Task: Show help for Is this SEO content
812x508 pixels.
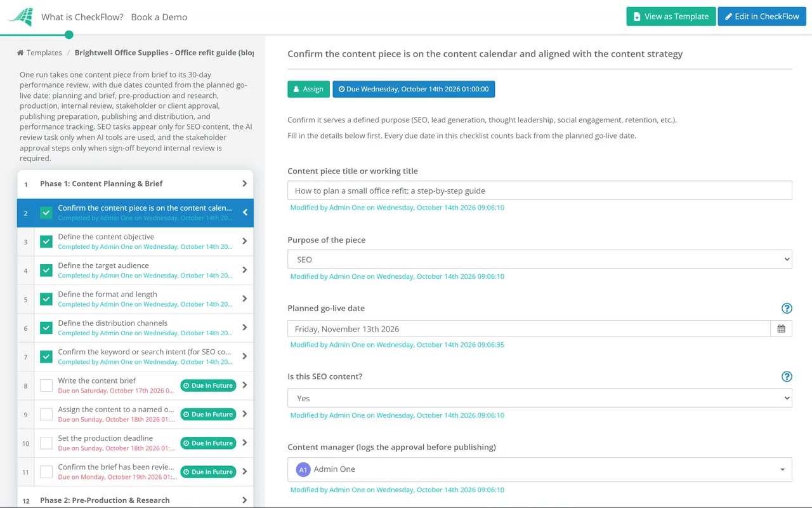Action: pos(787,377)
